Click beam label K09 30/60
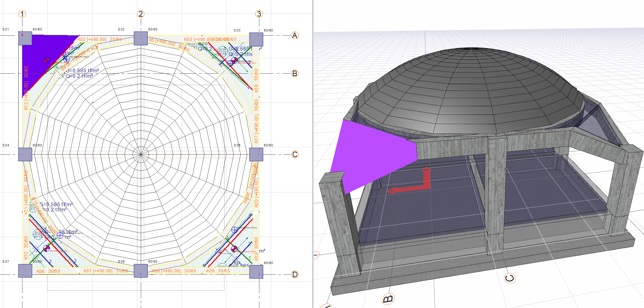The width and height of the screenshot is (644, 308). click(218, 271)
